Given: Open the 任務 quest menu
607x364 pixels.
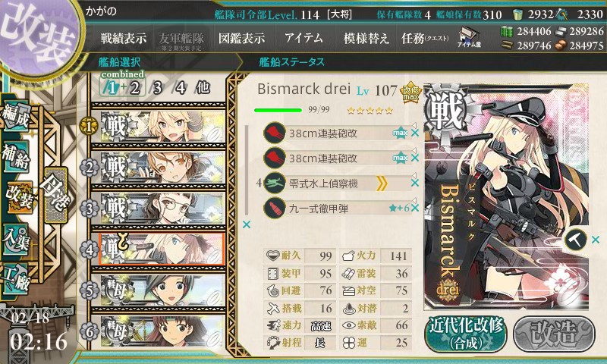Looking at the screenshot, I should (425, 38).
